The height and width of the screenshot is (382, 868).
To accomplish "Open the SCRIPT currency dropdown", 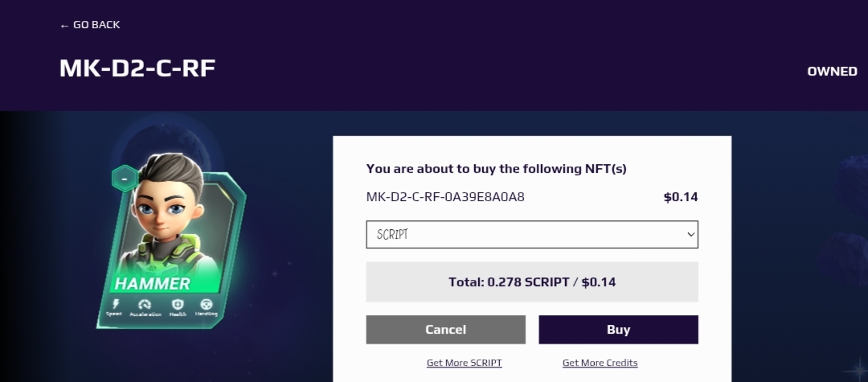I will (532, 234).
